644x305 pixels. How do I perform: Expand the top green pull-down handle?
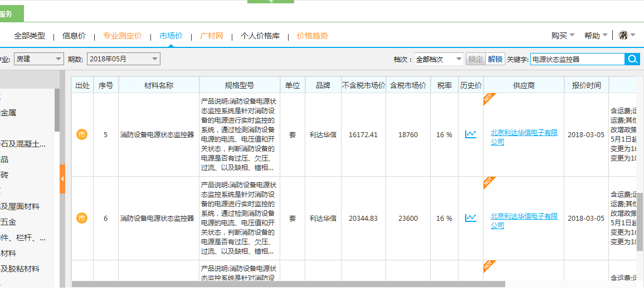271,2
